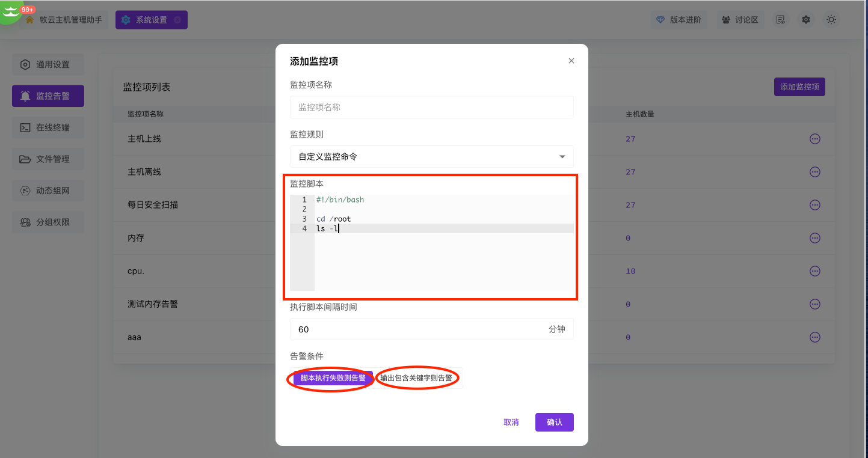Expand the 监控规则 dropdown
Screen dimensions: 868x458
[431, 156]
